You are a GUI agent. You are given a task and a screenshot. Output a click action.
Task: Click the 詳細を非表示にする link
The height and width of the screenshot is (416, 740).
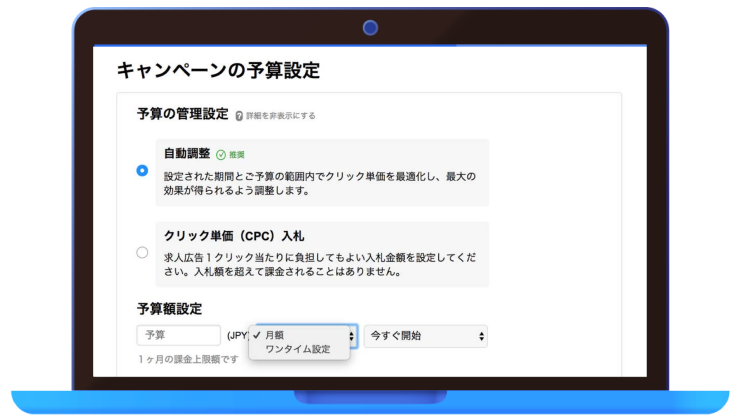(x=281, y=116)
